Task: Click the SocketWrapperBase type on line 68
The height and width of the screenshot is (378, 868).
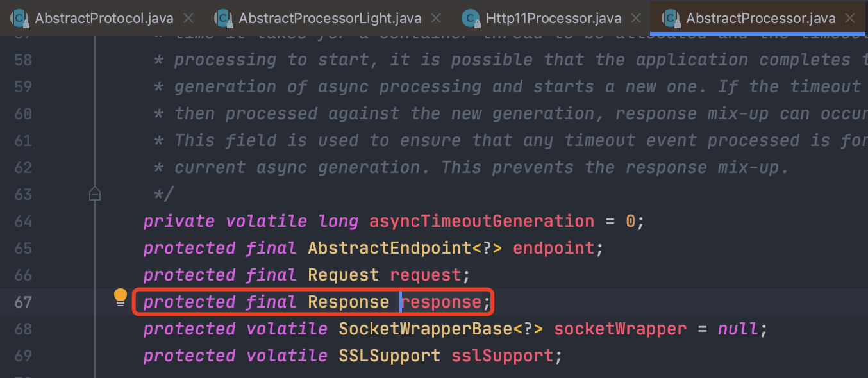Action: point(425,329)
